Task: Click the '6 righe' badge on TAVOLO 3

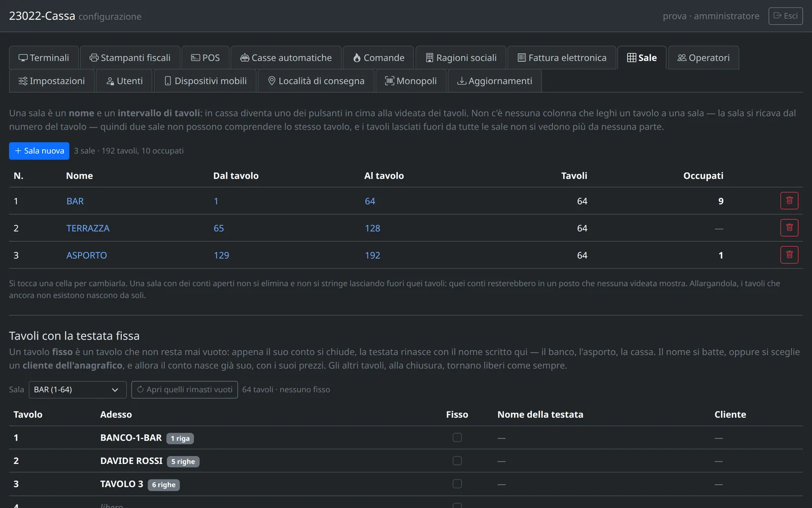Action: [164, 485]
